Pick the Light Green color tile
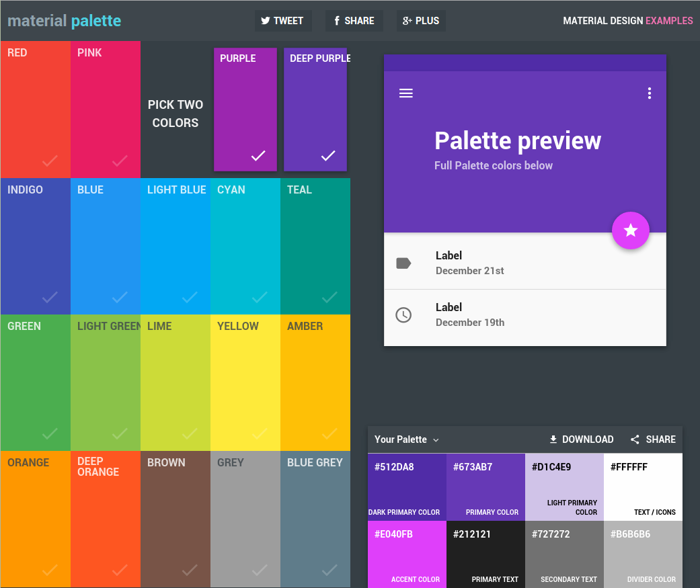 (x=106, y=383)
